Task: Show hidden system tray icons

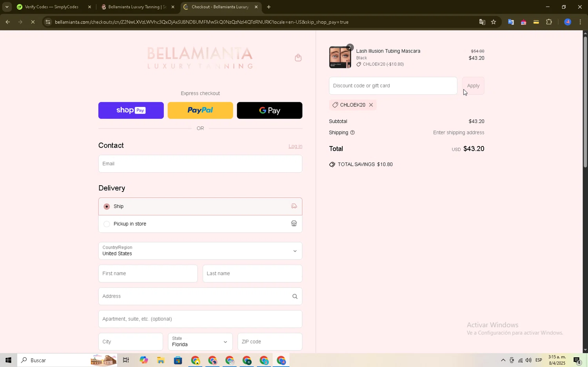Action: coord(503,360)
